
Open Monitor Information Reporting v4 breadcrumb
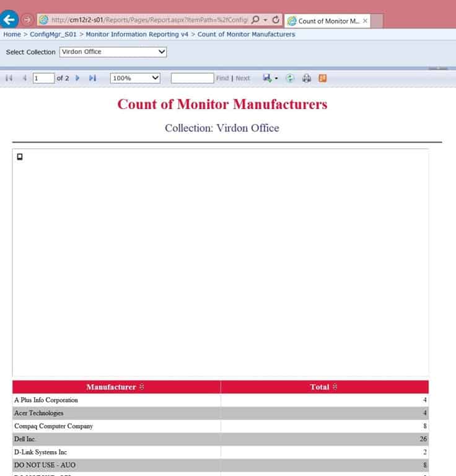tap(137, 34)
